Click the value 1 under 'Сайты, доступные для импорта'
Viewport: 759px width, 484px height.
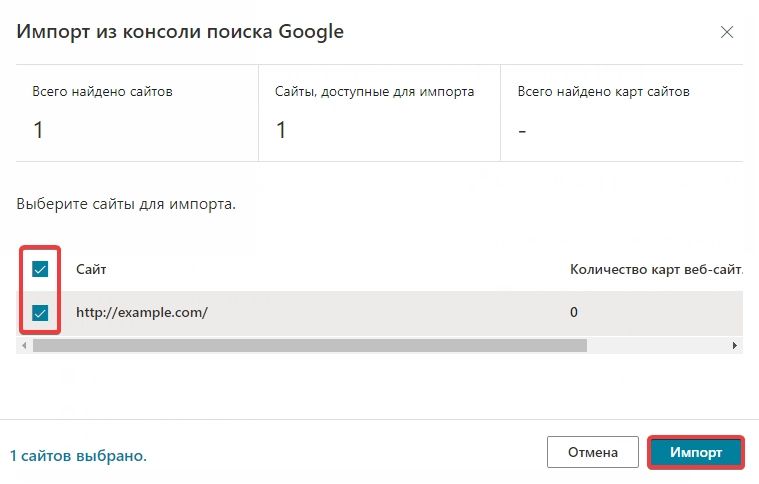281,130
